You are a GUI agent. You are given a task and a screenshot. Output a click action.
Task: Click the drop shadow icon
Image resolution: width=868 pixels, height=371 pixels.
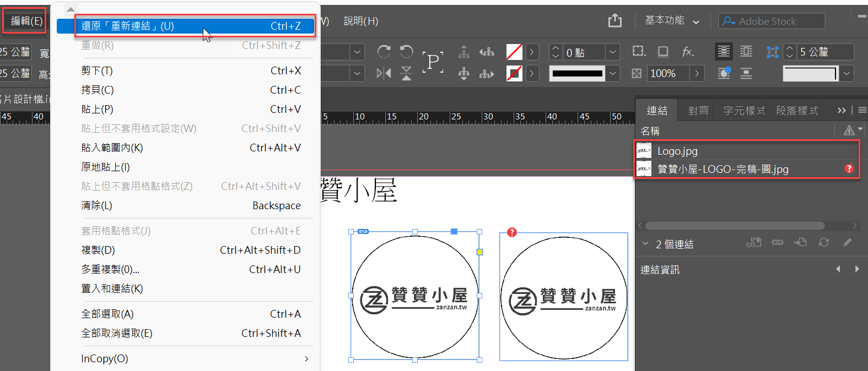click(x=663, y=51)
